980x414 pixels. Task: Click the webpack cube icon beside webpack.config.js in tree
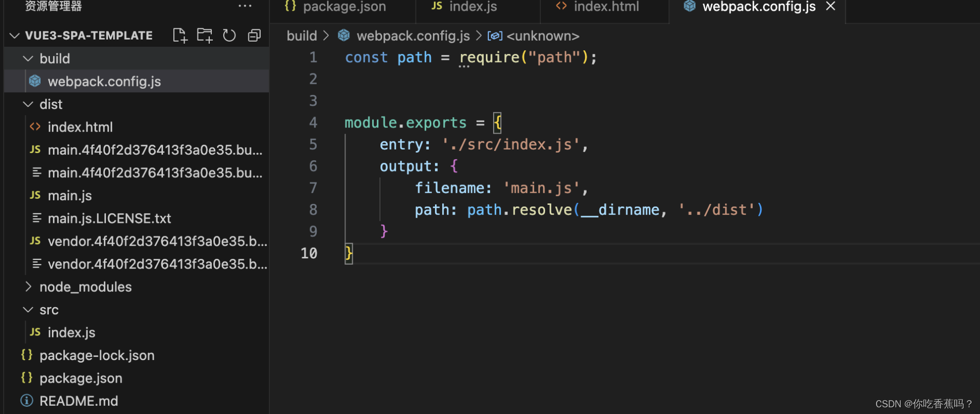click(35, 81)
